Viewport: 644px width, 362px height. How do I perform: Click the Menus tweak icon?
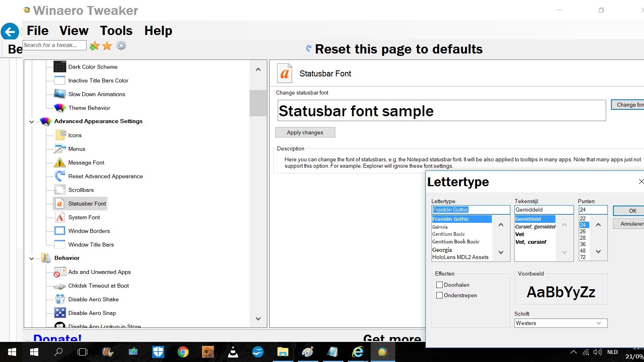[60, 149]
